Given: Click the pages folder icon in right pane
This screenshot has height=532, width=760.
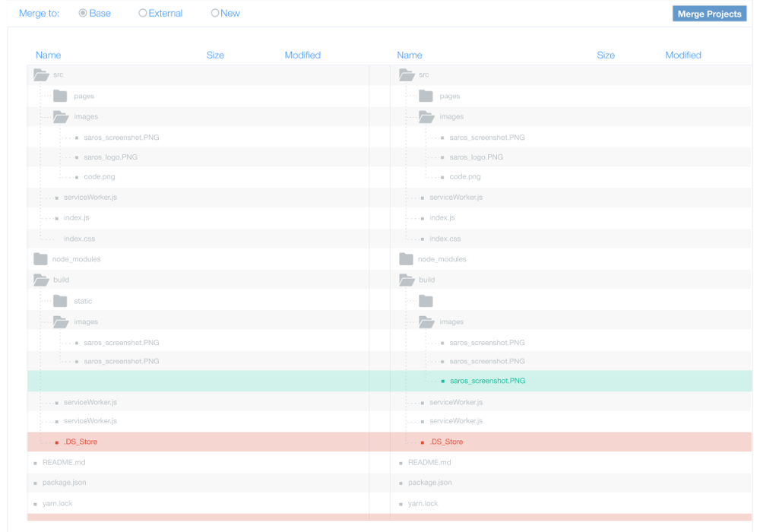Looking at the screenshot, I should pos(426,97).
